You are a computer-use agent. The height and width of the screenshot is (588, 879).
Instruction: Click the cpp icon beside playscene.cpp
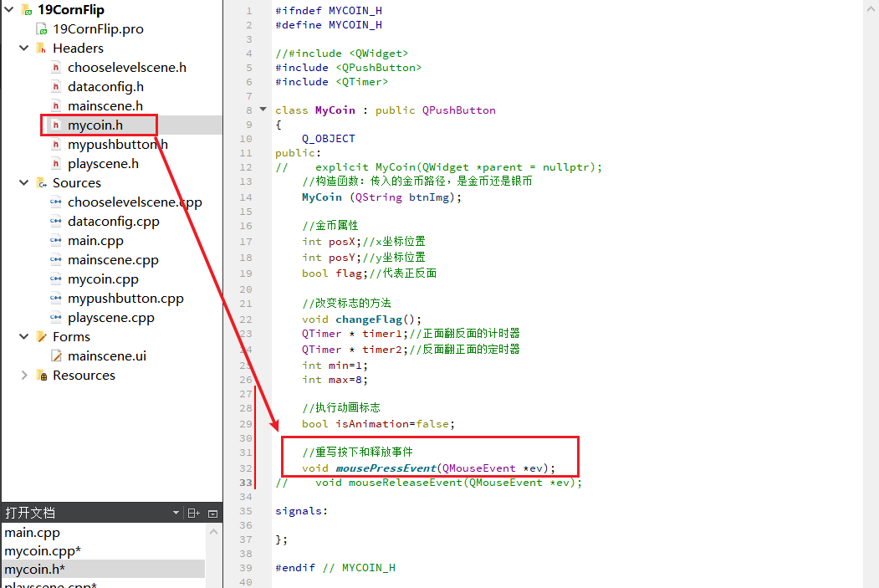point(56,317)
